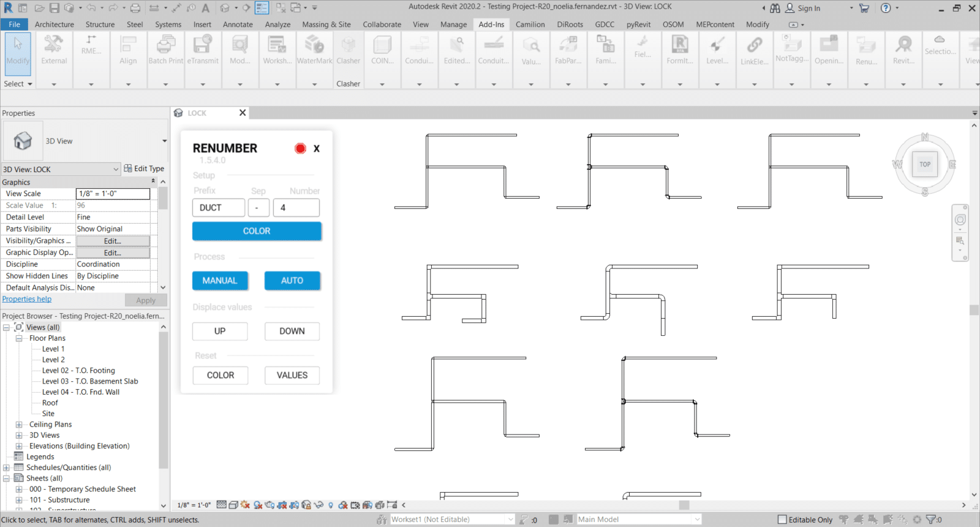Click the View Scale value field
This screenshot has height=527, width=980.
click(x=113, y=194)
